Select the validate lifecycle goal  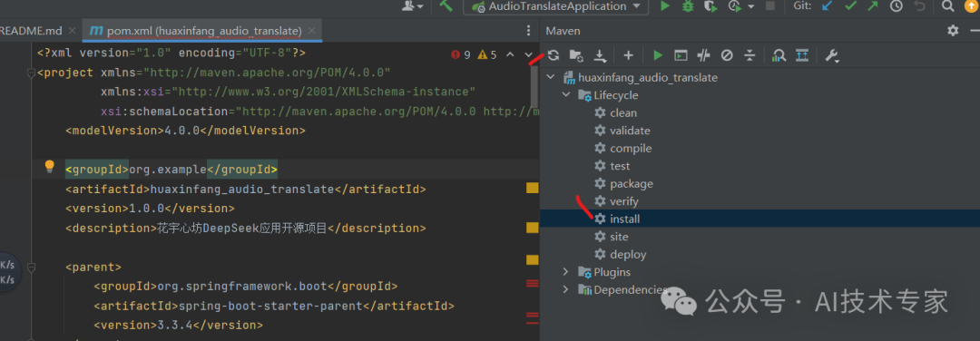pos(630,131)
